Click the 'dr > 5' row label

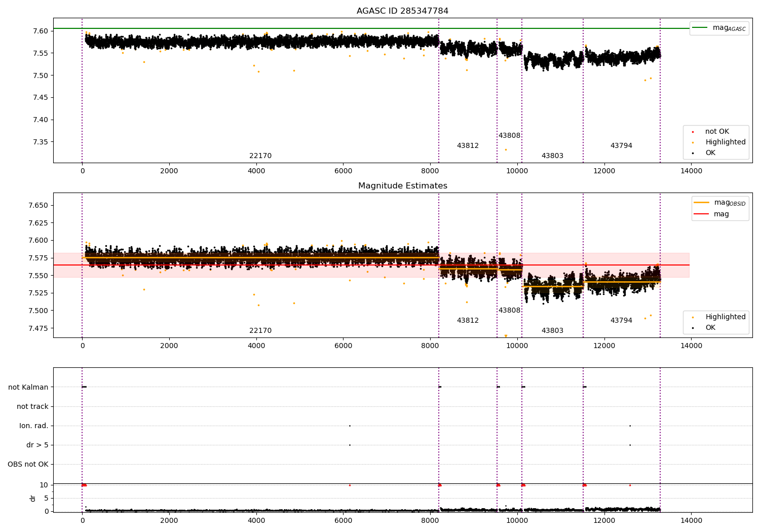[x=37, y=445]
